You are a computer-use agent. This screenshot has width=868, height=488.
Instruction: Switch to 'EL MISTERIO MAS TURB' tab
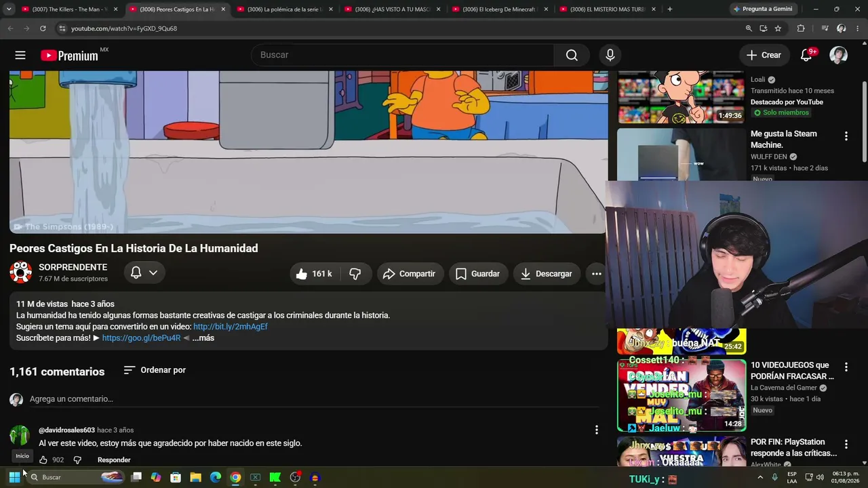tap(608, 9)
